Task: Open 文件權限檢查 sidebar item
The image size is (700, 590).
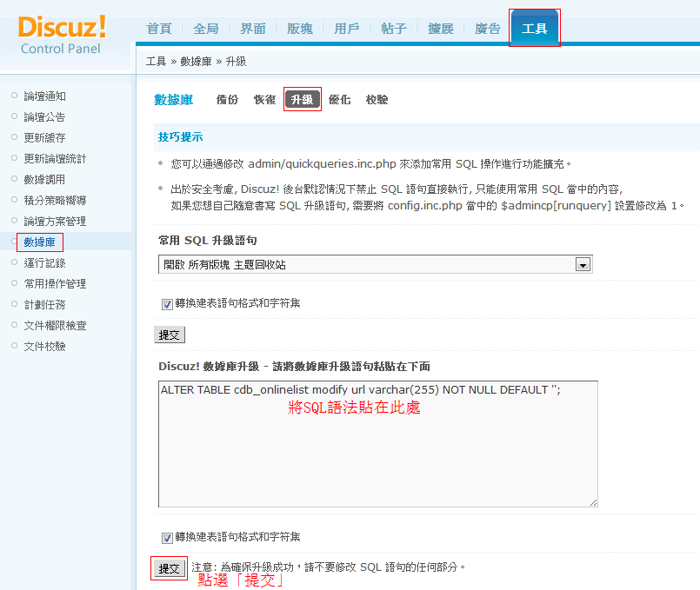Action: 55,326
